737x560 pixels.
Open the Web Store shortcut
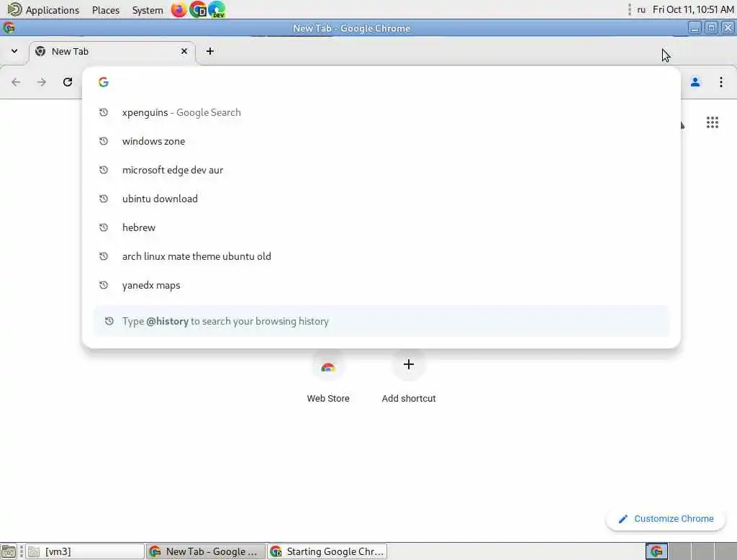328,376
